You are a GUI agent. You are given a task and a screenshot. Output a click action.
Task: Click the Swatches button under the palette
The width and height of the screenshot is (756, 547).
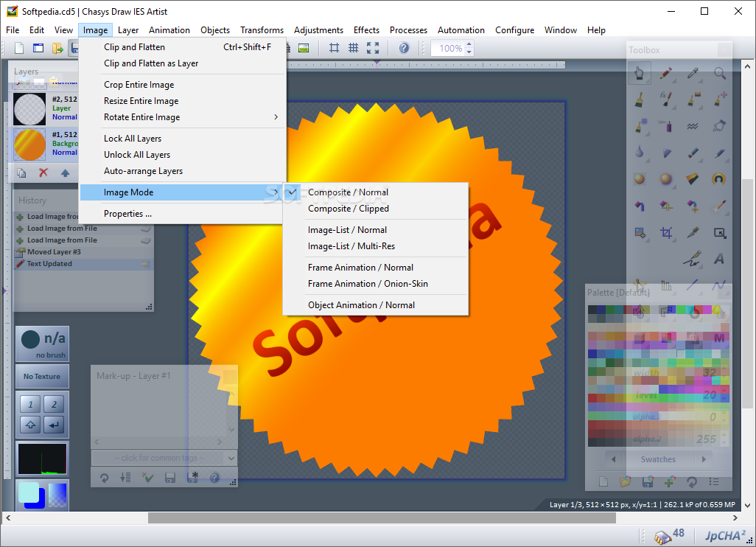[x=658, y=459]
